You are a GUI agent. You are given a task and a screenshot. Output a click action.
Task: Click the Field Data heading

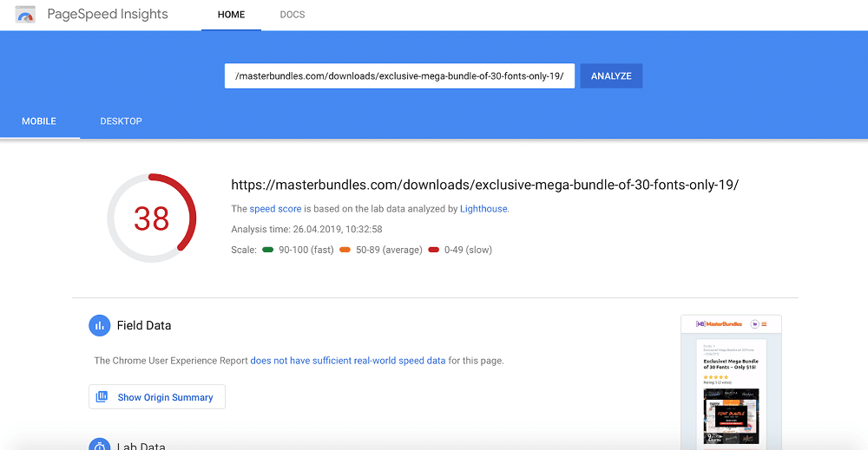pos(144,326)
